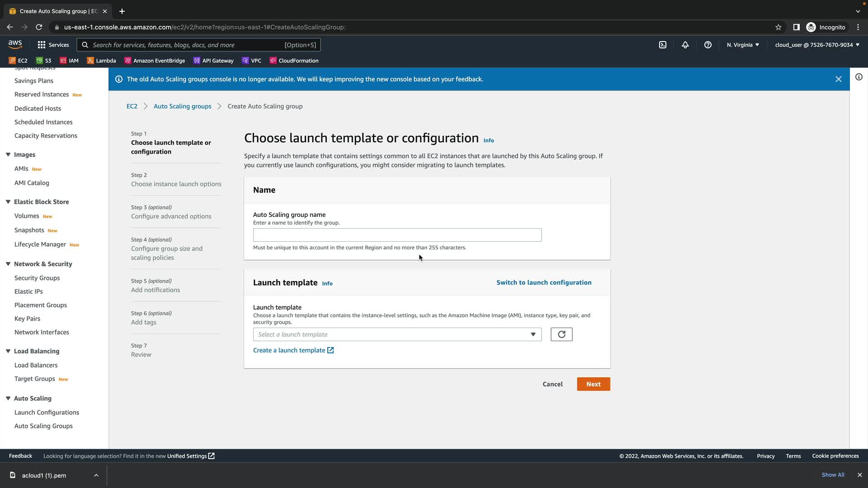The width and height of the screenshot is (868, 488).
Task: Open Launch Configurations in the sidebar
Action: pos(47,412)
